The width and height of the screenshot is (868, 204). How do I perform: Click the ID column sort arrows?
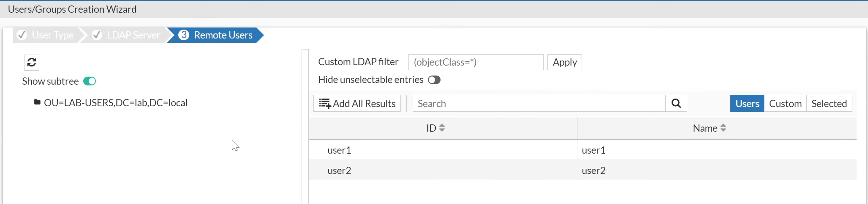pyautogui.click(x=442, y=128)
